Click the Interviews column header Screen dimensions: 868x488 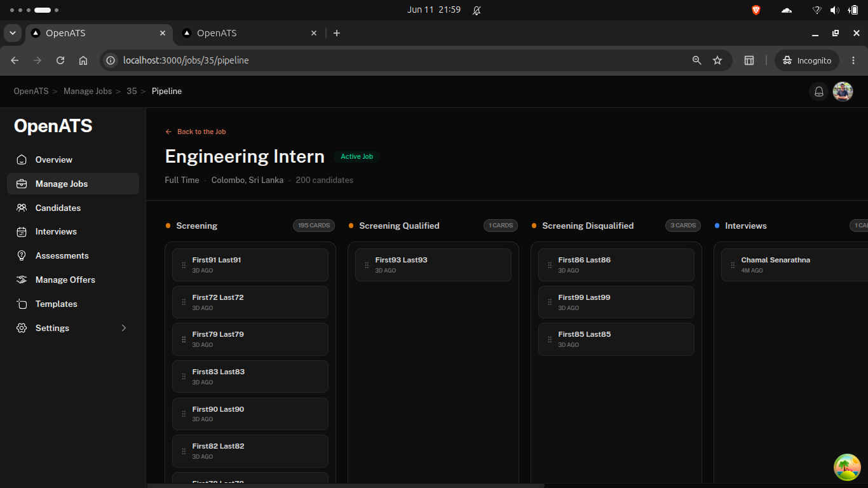point(746,226)
